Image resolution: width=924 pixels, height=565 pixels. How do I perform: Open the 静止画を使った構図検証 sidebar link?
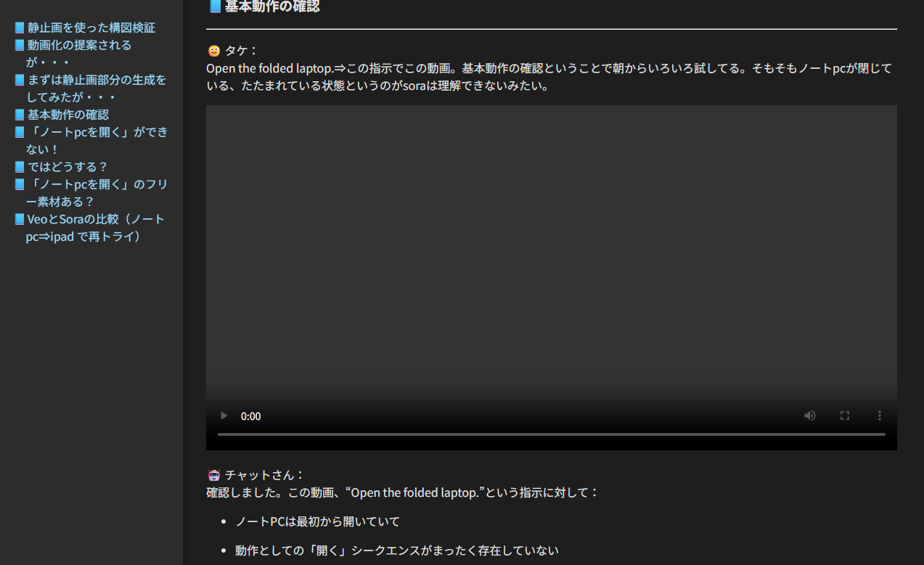[91, 28]
